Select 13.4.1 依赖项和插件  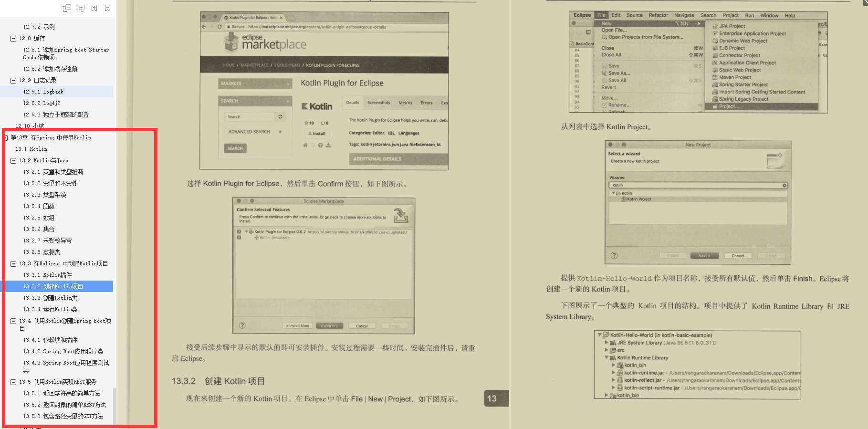(x=50, y=340)
